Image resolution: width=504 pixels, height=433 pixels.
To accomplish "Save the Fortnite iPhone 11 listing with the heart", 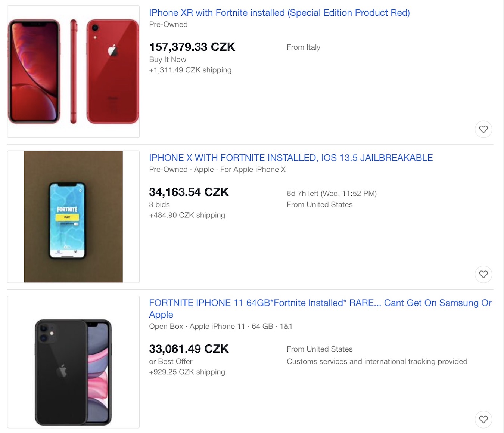I will (x=483, y=419).
